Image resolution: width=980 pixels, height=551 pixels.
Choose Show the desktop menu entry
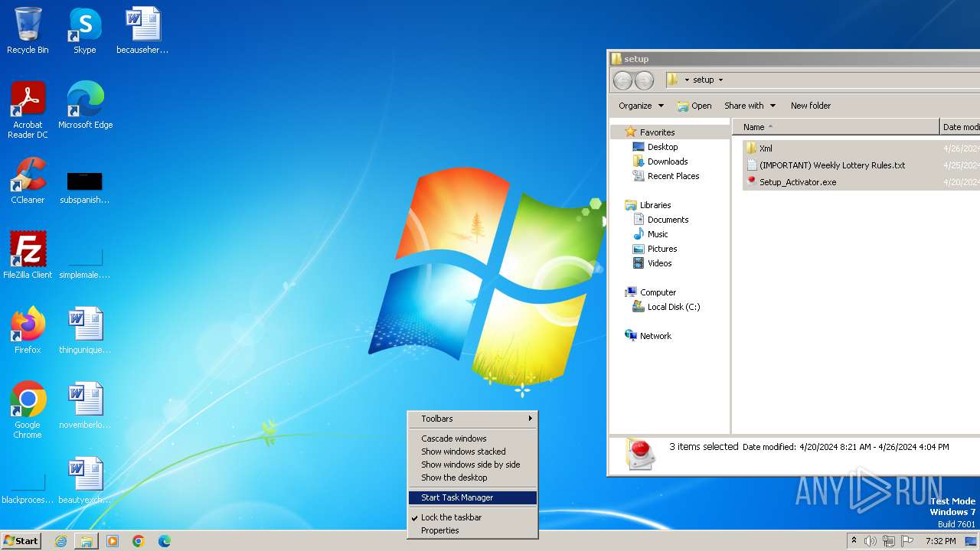(472, 478)
